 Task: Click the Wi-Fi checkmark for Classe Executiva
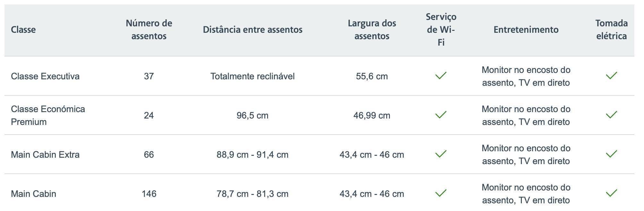(x=441, y=76)
